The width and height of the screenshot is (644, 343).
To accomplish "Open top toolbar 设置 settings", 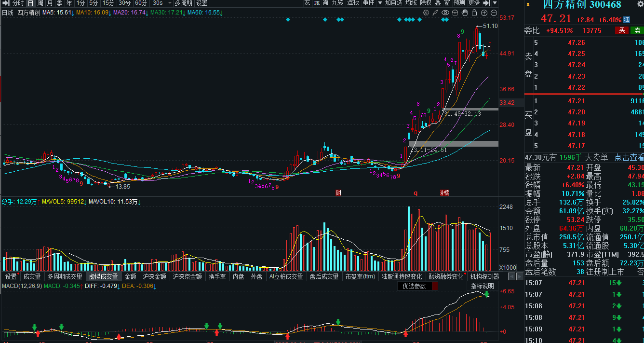I will click(x=201, y=3).
